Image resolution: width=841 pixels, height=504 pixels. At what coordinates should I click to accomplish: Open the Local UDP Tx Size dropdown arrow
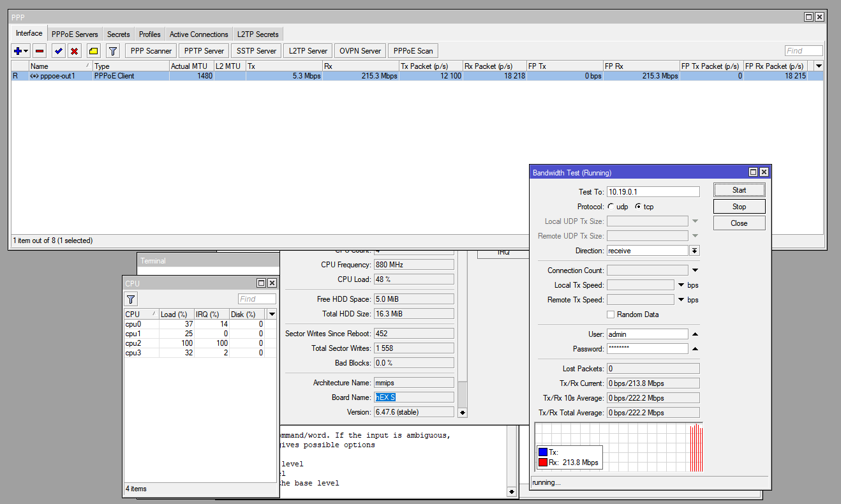tap(695, 221)
